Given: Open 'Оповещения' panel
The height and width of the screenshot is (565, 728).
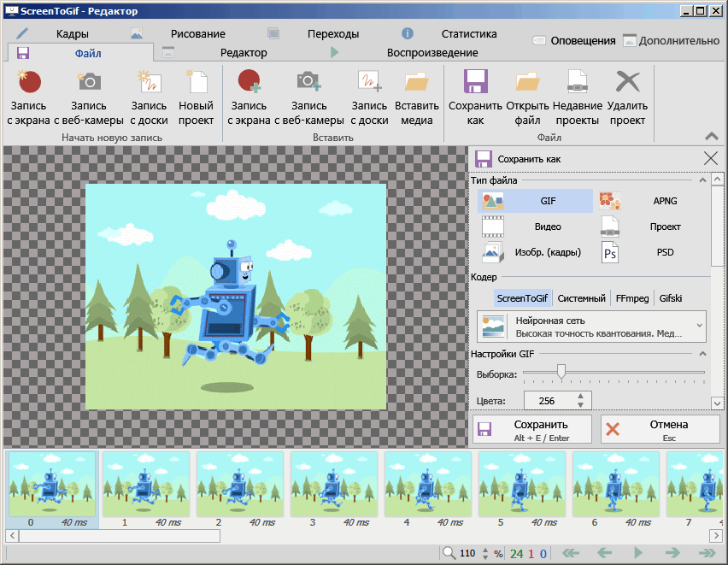Looking at the screenshot, I should [x=574, y=41].
